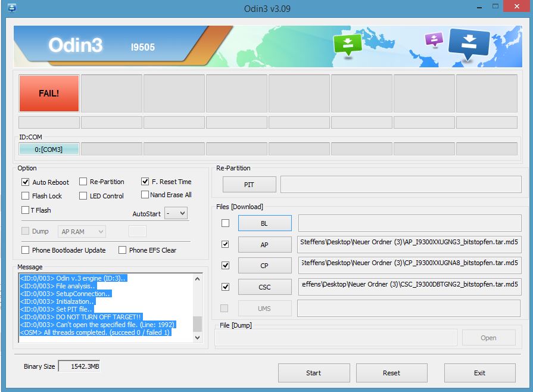The width and height of the screenshot is (533, 392).
Task: Click the message log scrollbar thumb
Action: tap(198, 323)
